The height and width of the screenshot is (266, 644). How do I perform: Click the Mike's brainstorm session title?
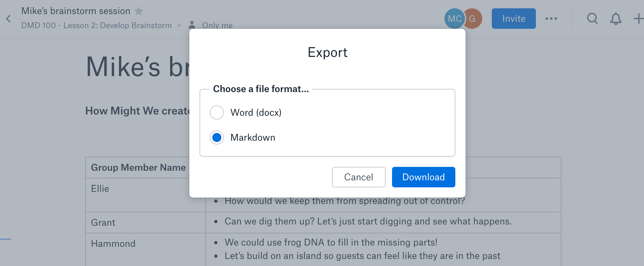tap(76, 11)
